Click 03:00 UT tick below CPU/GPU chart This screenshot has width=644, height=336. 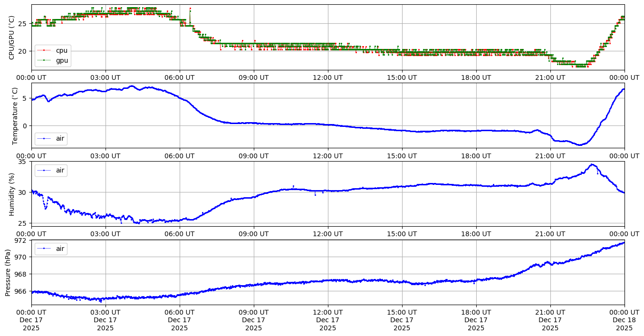pyautogui.click(x=106, y=77)
